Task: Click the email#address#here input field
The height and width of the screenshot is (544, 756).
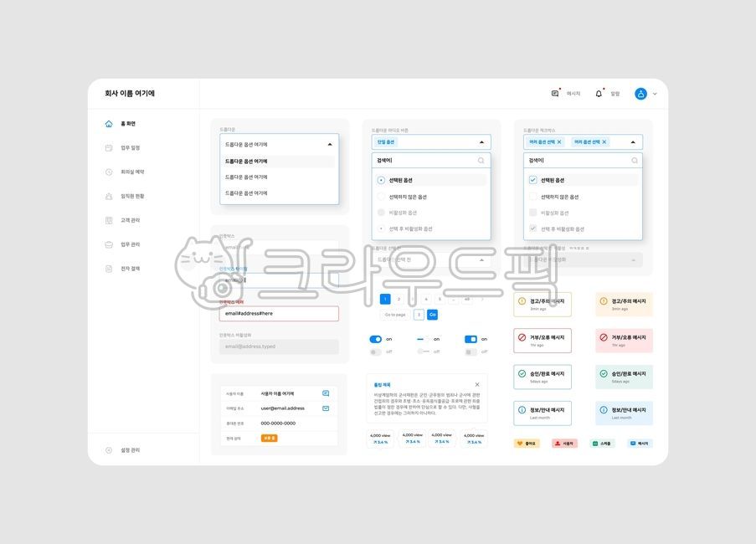Action: click(278, 313)
